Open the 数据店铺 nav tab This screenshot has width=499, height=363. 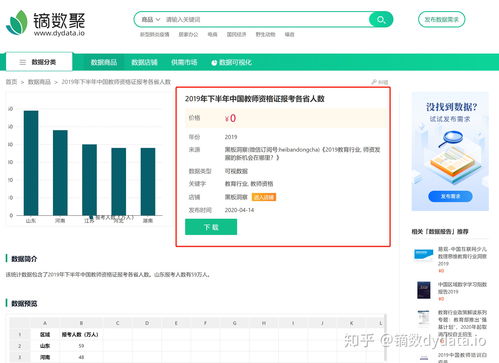pyautogui.click(x=144, y=62)
